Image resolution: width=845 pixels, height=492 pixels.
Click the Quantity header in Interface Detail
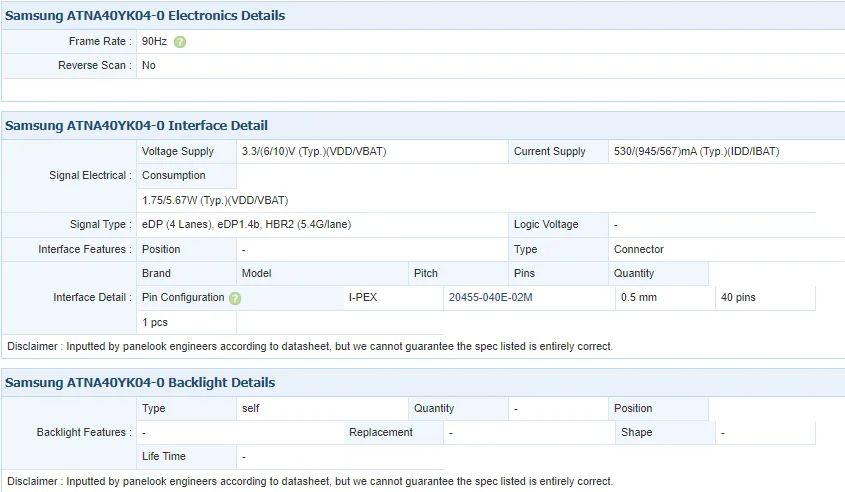coord(659,273)
